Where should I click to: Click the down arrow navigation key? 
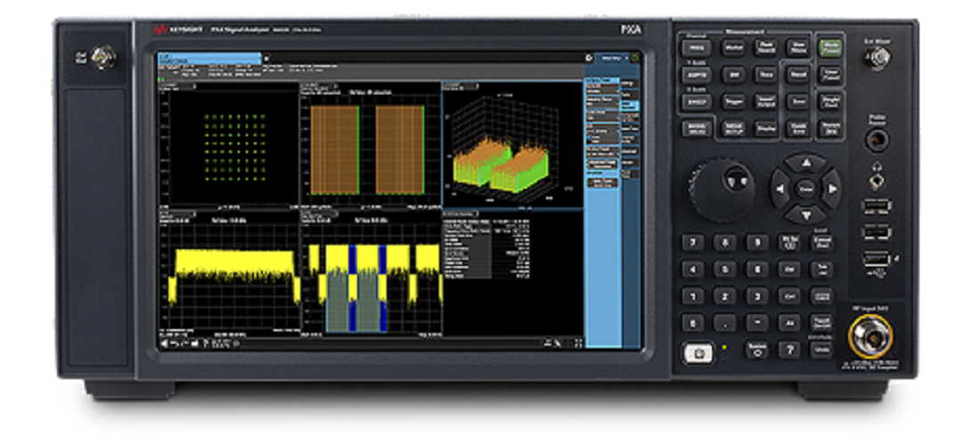coord(805,215)
